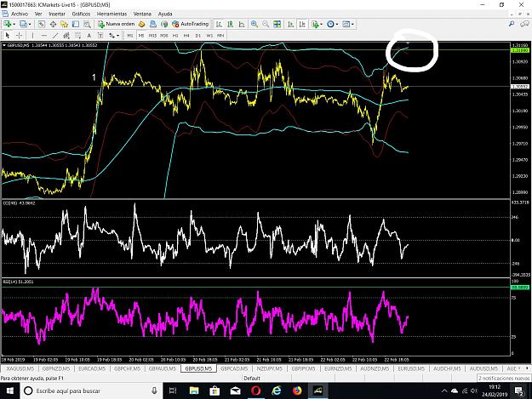
Task: Select the equidistant channel tool
Action: pyautogui.click(x=66, y=35)
